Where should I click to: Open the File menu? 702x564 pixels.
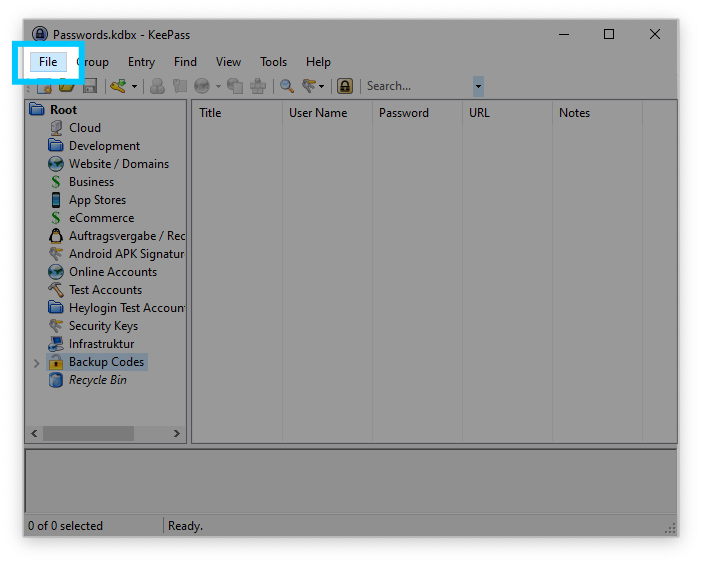(48, 62)
